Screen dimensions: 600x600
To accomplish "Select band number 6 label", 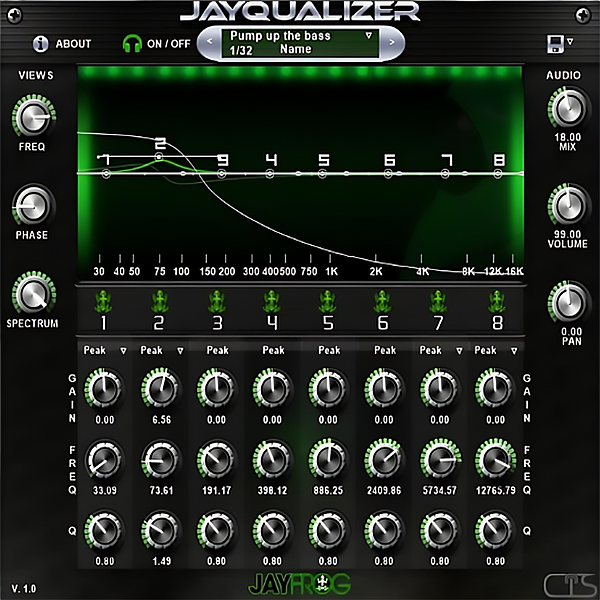I will click(x=383, y=323).
